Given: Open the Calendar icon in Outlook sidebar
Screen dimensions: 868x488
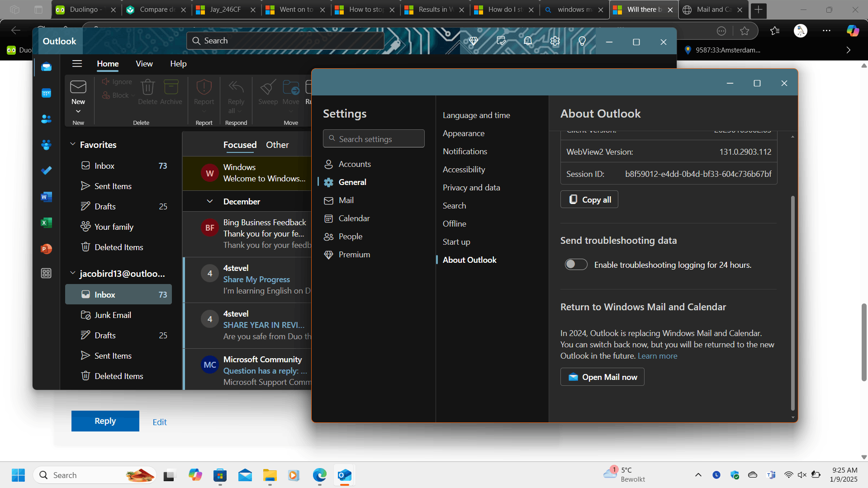Looking at the screenshot, I should [x=46, y=93].
